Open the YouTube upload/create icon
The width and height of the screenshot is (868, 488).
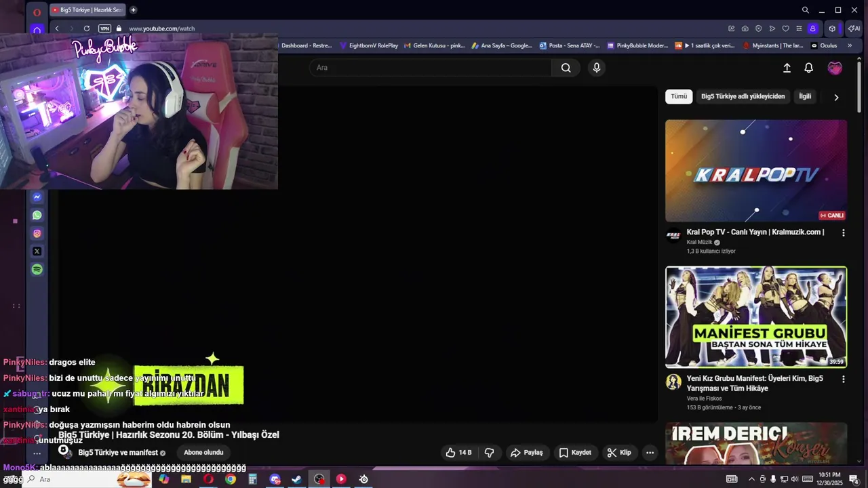pyautogui.click(x=787, y=68)
